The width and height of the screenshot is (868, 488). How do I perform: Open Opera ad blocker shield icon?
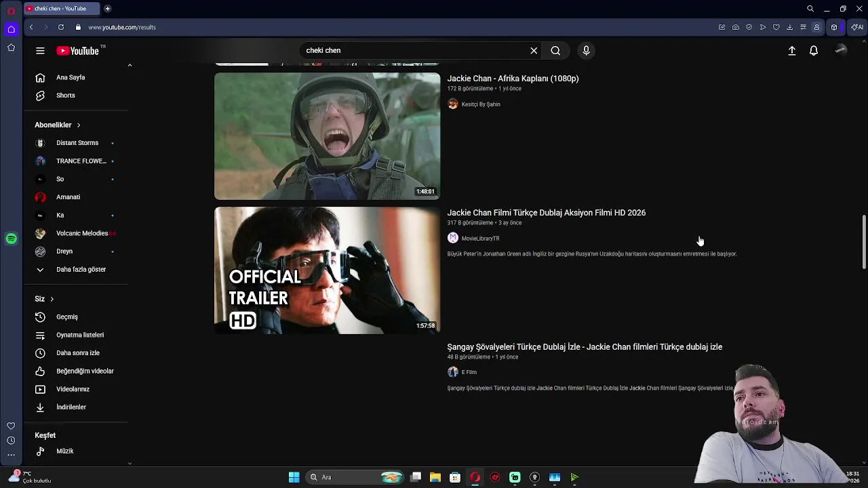[x=749, y=27]
